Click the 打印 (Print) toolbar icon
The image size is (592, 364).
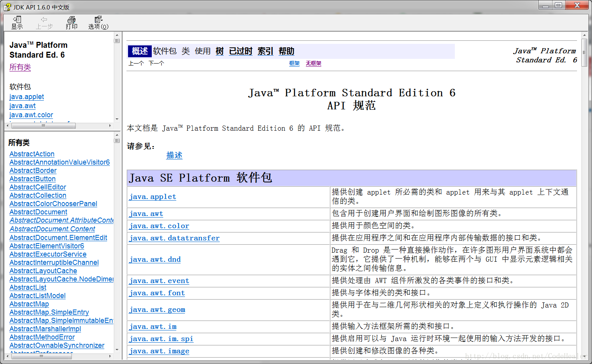pyautogui.click(x=72, y=23)
